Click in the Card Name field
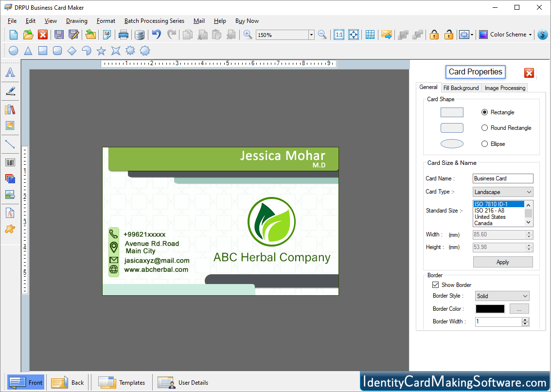The width and height of the screenshot is (551, 392). pos(503,178)
